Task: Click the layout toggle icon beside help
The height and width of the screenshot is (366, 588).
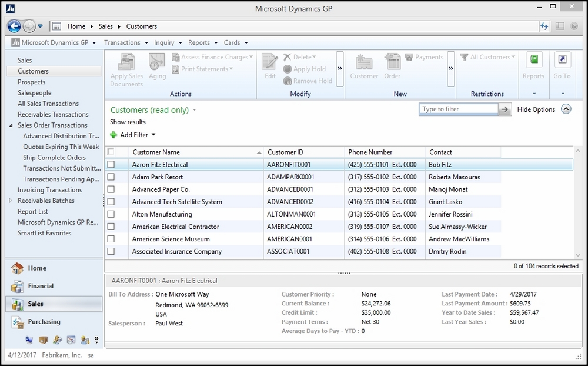Action: [560, 26]
